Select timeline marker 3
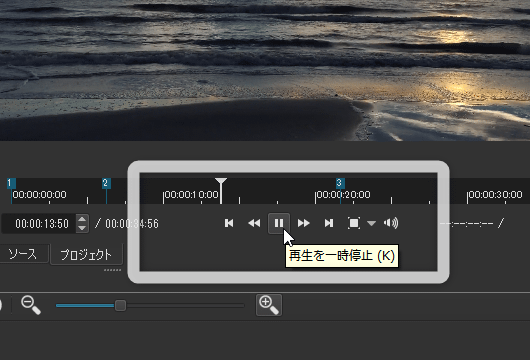Image resolution: width=530 pixels, height=360 pixels. coord(340,184)
